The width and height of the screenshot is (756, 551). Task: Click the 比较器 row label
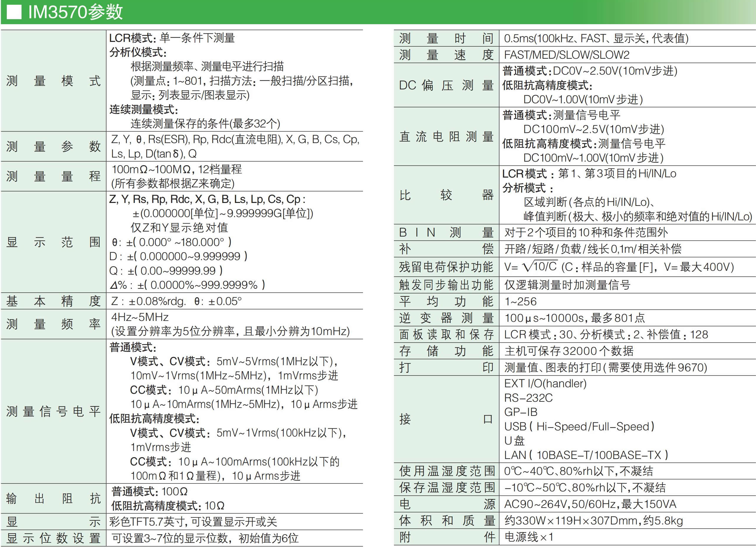(446, 195)
